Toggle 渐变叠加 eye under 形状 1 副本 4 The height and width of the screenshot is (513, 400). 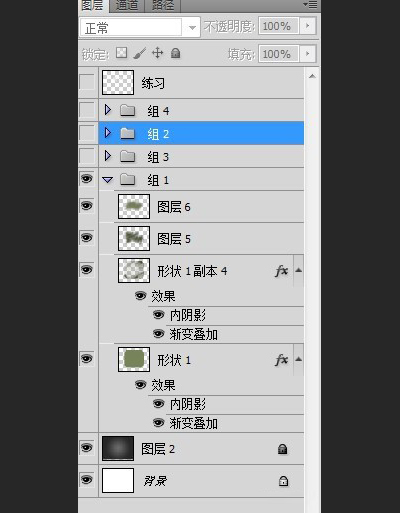pyautogui.click(x=158, y=333)
